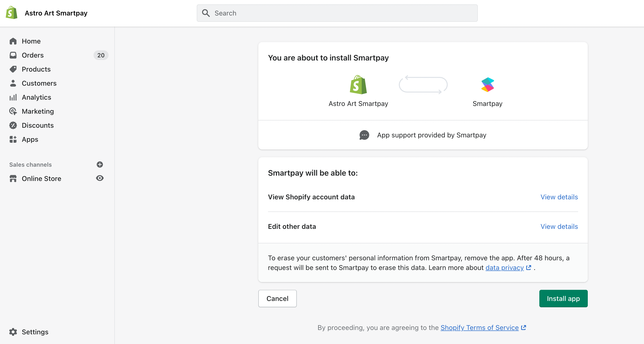Expand View Shopify account data details
This screenshot has height=344, width=644.
(559, 197)
